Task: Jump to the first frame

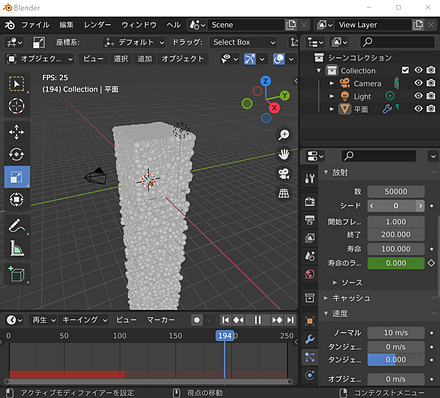Action: (x=226, y=320)
